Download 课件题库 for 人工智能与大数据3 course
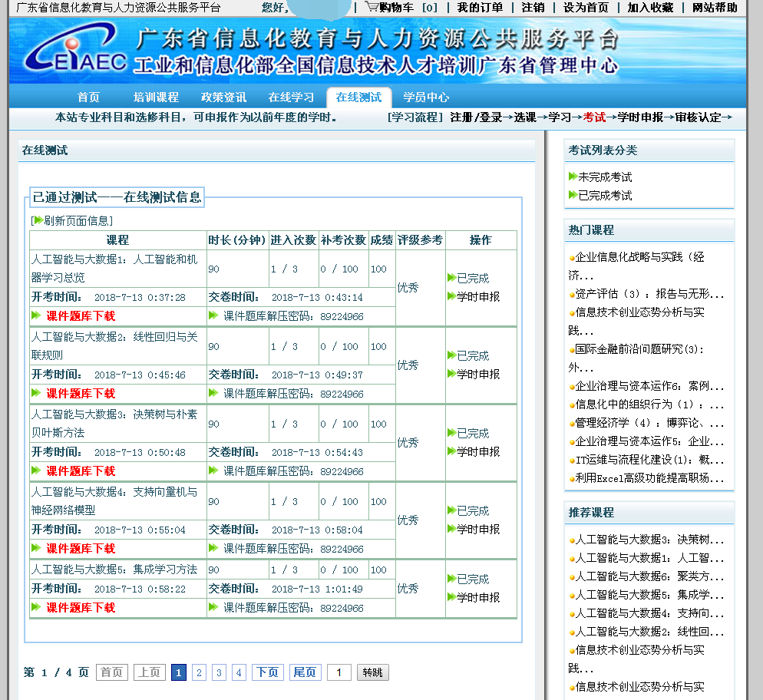This screenshot has width=763, height=700. [81, 471]
